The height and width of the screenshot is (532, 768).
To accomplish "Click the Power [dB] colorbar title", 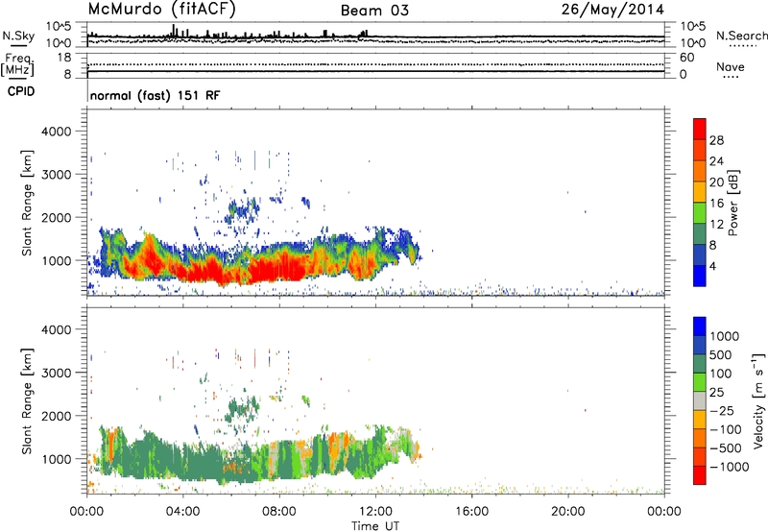I will [733, 203].
